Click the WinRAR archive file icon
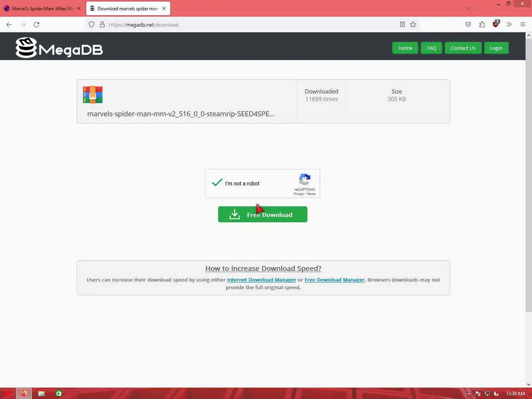 [93, 95]
